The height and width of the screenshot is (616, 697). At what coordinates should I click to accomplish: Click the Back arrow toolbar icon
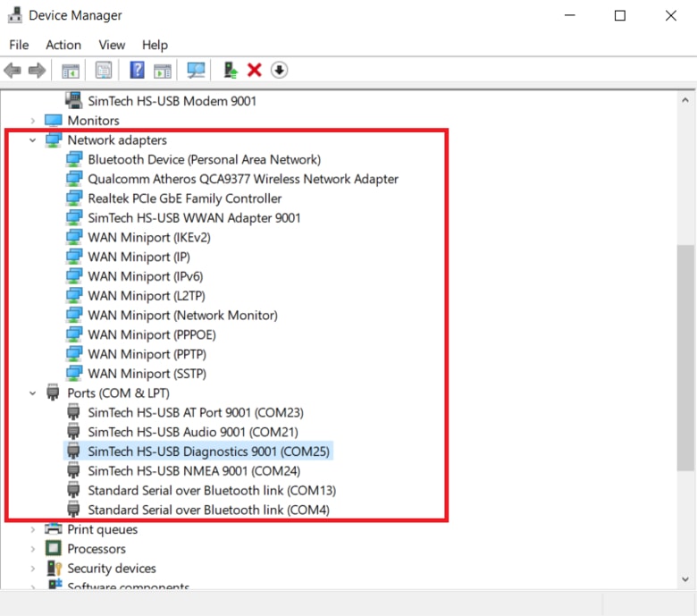pos(13,71)
